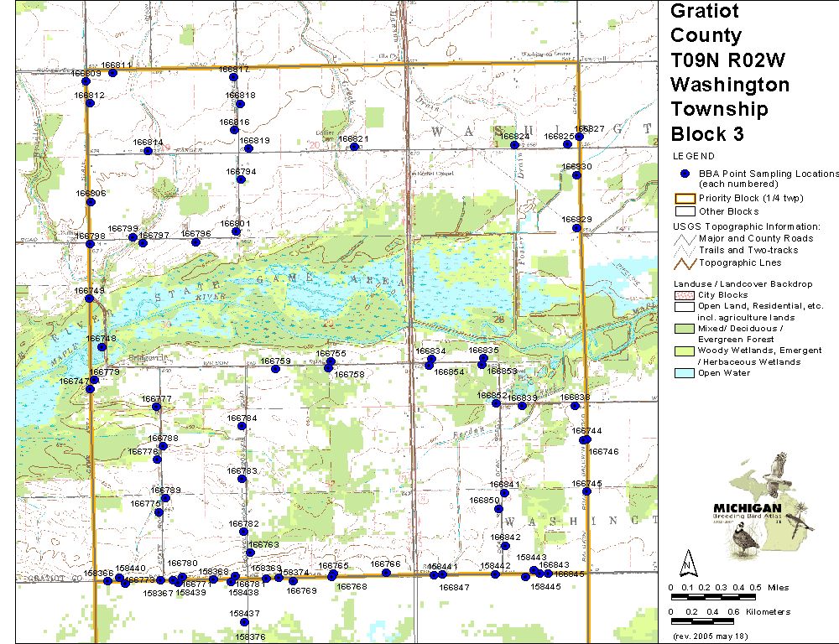Select sampling point 166821
This screenshot has height=644, width=839.
tap(355, 147)
